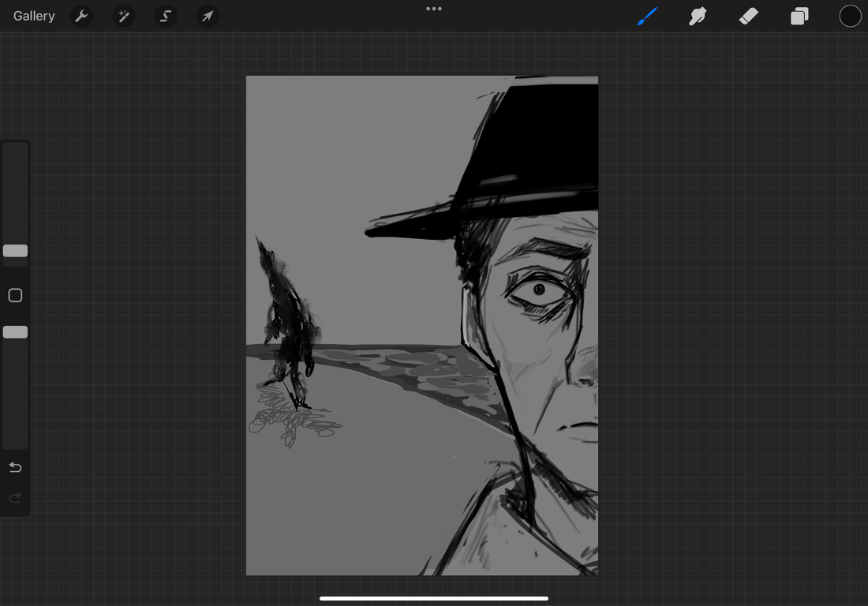Image resolution: width=868 pixels, height=606 pixels.
Task: Undo the last stroke
Action: [x=15, y=467]
